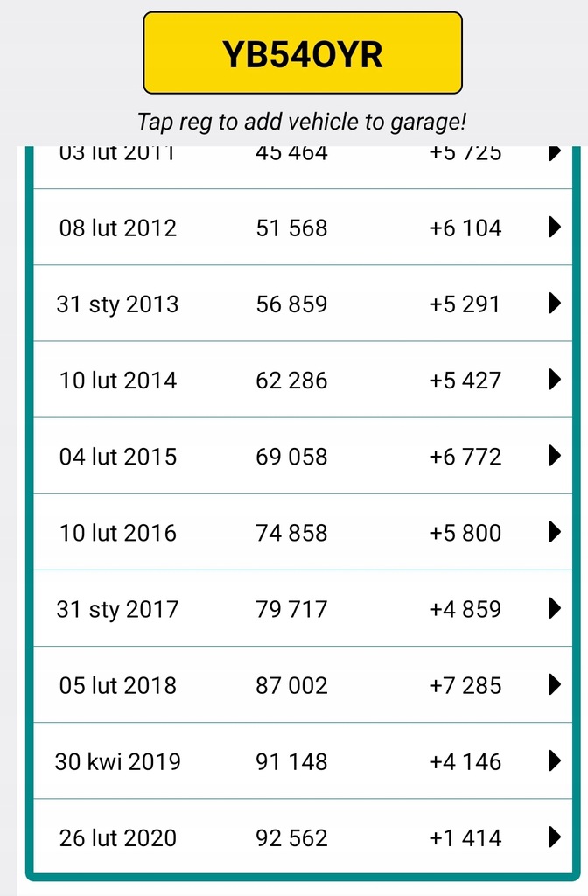Select the 10 lut 2014 date entry

tap(118, 380)
